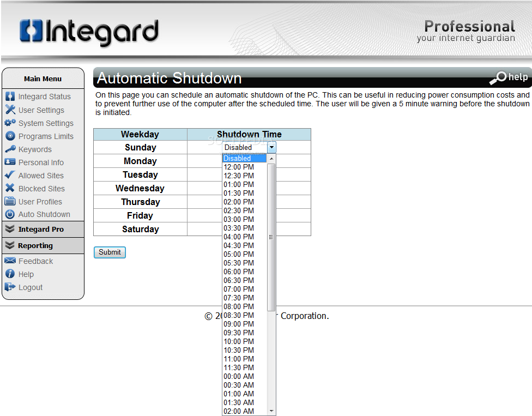Click the Programs Limits circle icon
The image size is (532, 416).
coord(10,136)
